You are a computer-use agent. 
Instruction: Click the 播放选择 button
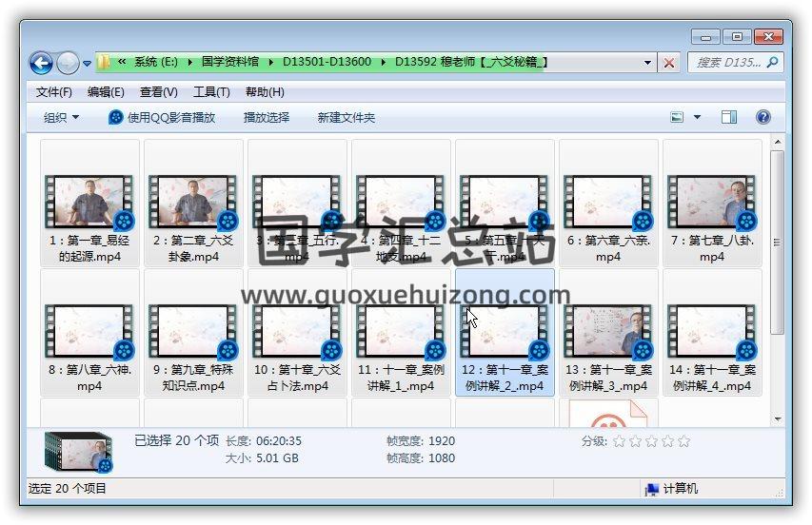pyautogui.click(x=267, y=117)
